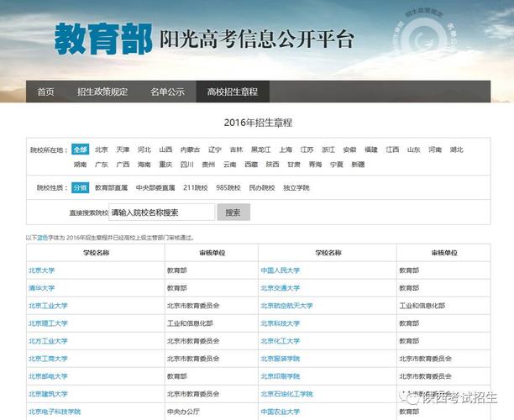This screenshot has width=514, height=420.
Task: Open the 招生政策规定 navigation item
Action: tap(102, 92)
